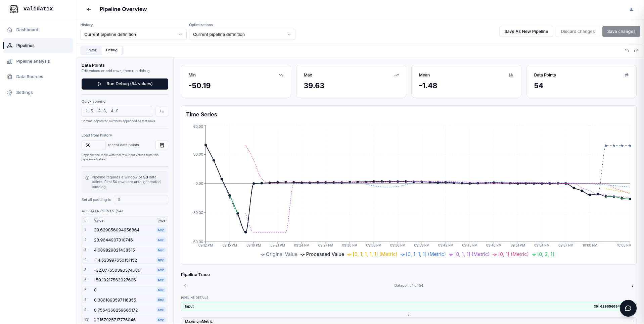Click the back arrow beside Pipeline Overview
This screenshot has height=324, width=644.
[x=89, y=9]
